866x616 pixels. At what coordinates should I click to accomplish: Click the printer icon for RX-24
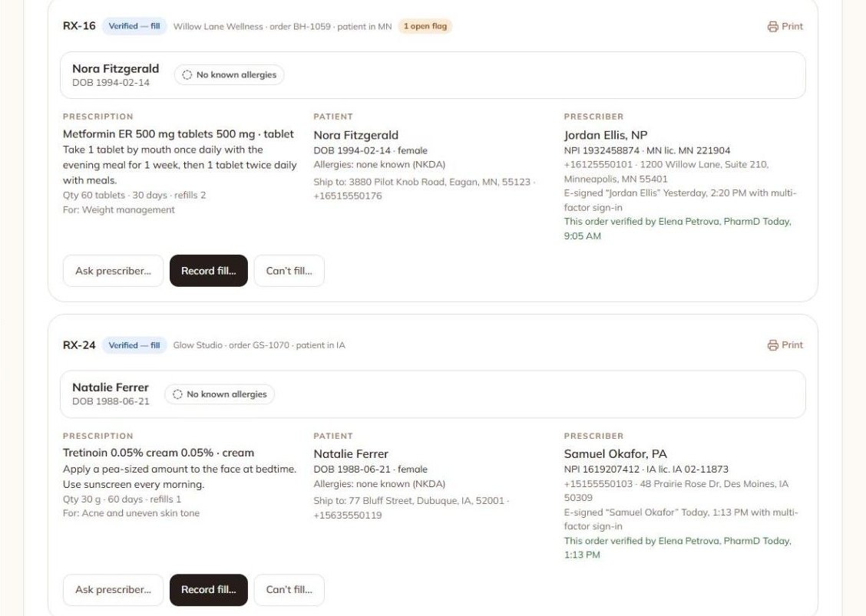(x=772, y=345)
